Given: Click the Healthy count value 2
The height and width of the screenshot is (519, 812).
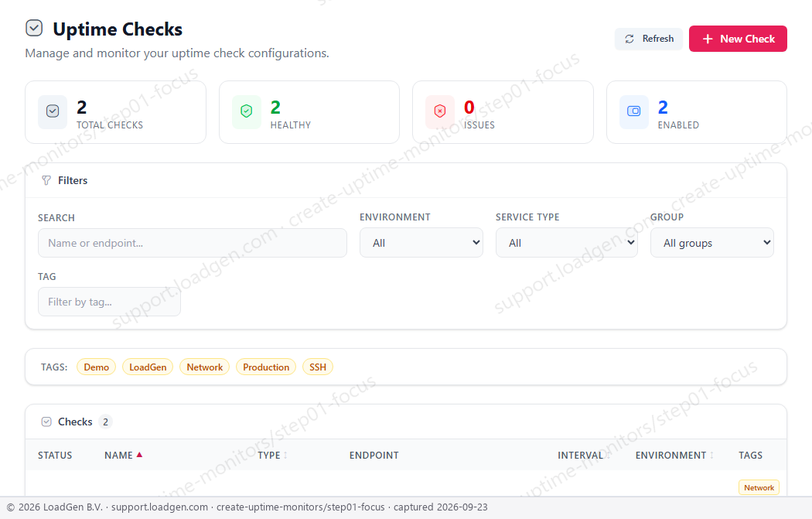Looking at the screenshot, I should click(x=275, y=108).
